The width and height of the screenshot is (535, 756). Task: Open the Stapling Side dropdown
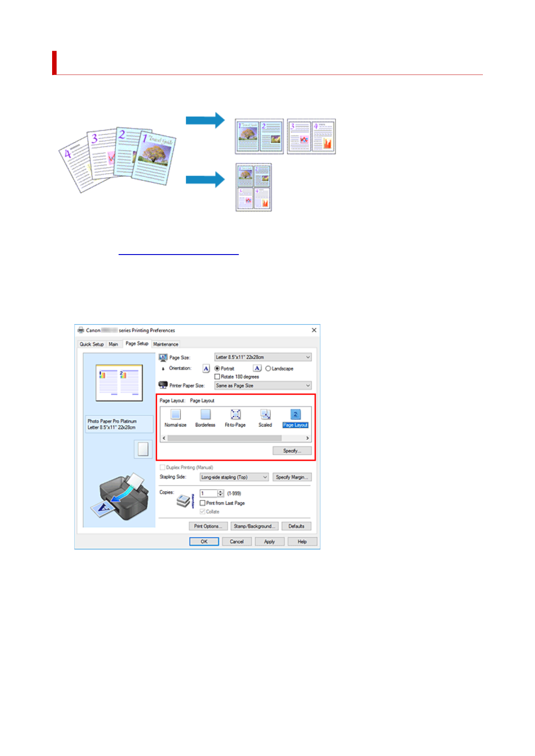pyautogui.click(x=234, y=477)
